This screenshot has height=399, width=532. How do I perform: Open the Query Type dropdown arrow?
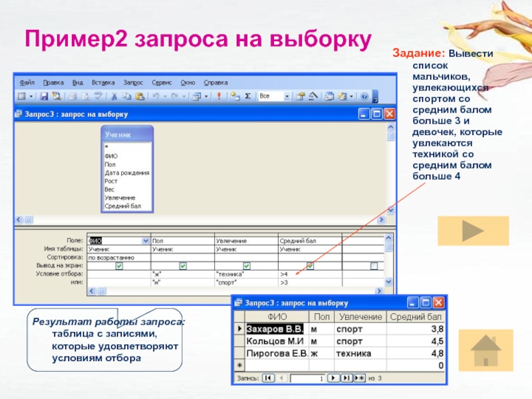click(206, 96)
